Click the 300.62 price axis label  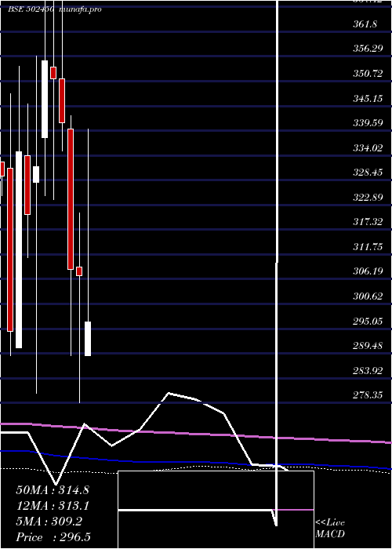coord(368,296)
